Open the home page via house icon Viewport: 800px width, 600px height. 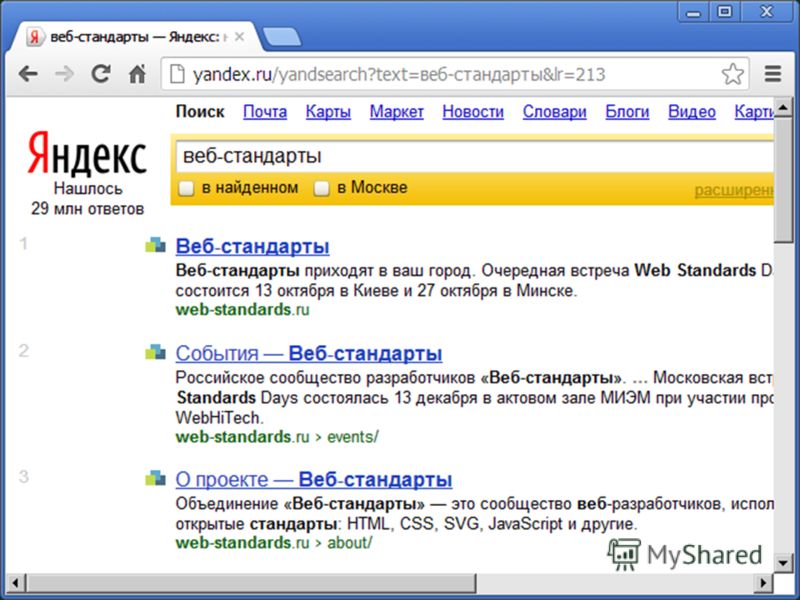(x=137, y=74)
